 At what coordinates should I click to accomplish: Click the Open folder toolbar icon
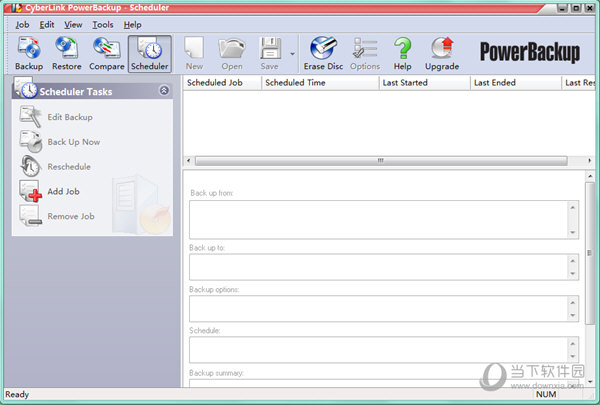click(232, 48)
